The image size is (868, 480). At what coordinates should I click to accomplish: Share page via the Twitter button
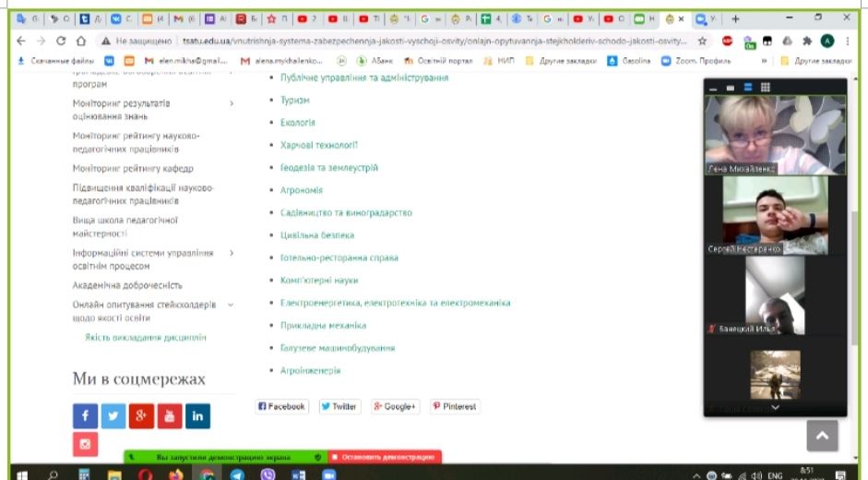(x=339, y=406)
